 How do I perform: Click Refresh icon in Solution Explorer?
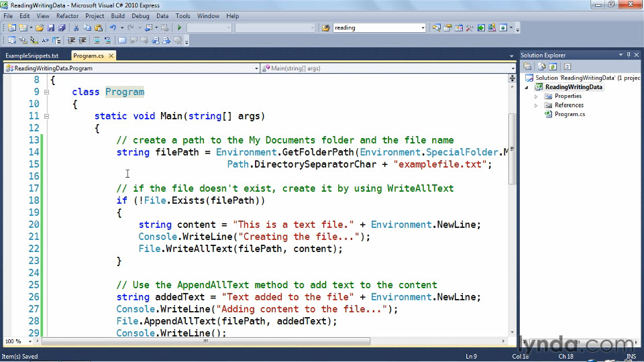(553, 66)
